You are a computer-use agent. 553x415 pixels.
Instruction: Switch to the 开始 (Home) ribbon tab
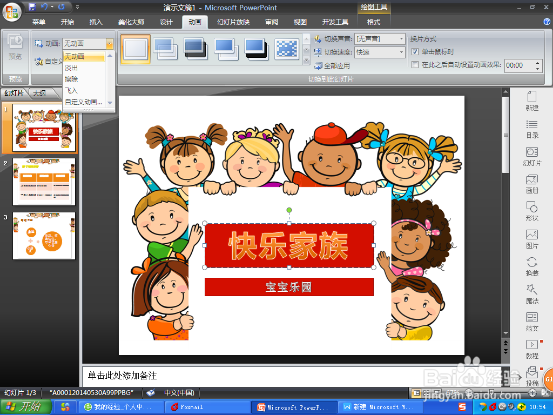[x=67, y=22]
